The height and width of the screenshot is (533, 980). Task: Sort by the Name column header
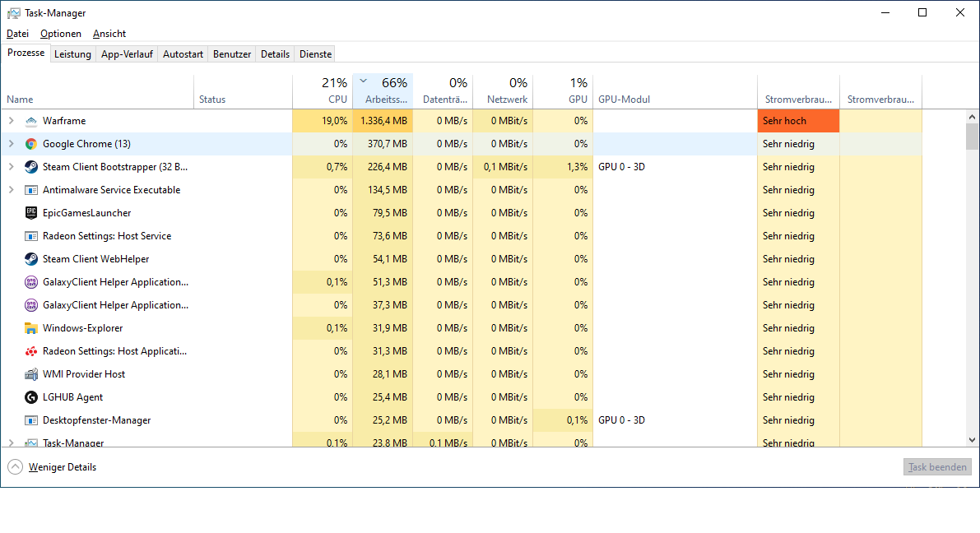click(x=97, y=92)
